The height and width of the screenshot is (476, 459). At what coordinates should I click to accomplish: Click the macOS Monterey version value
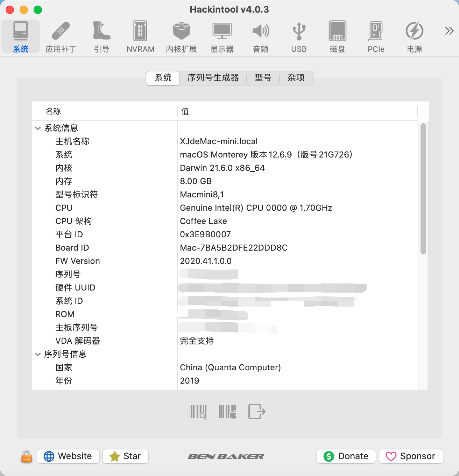coord(266,155)
